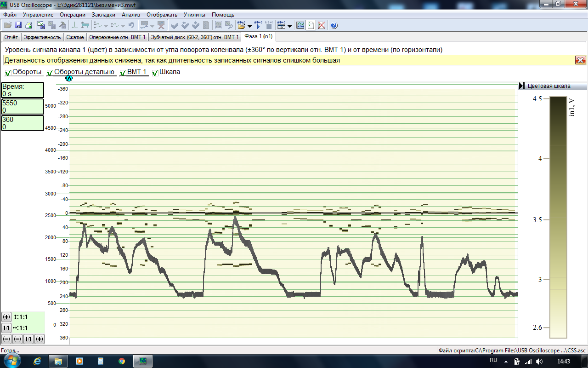Save the recording with the floppy icon

18,25
